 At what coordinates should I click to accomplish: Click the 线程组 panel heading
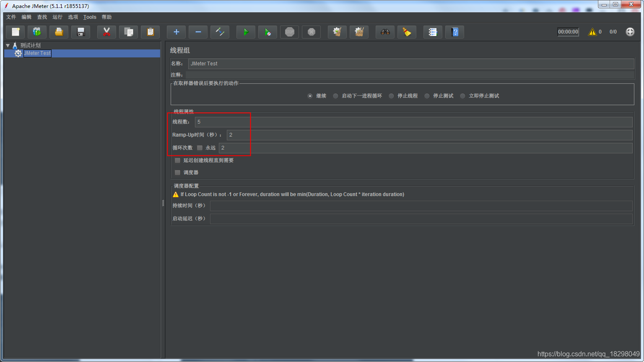click(180, 50)
